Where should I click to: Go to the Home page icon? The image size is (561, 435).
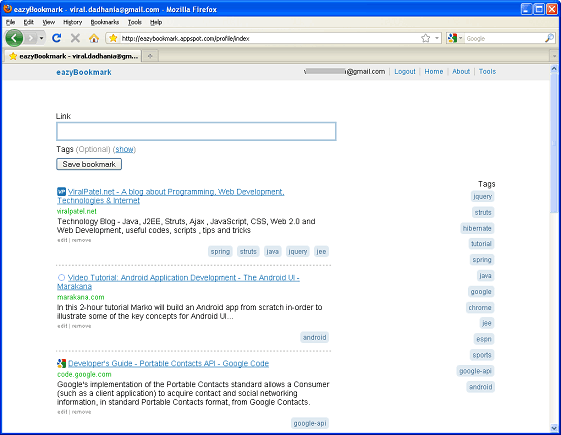(94, 38)
